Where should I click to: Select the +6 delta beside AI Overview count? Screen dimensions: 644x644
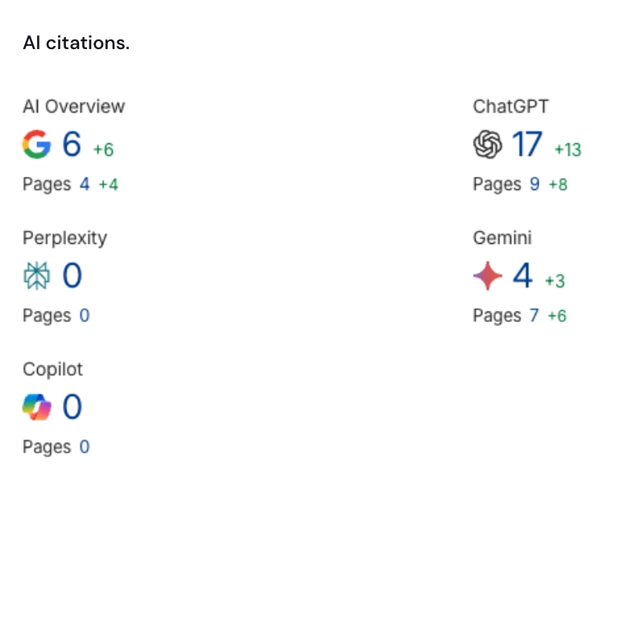[102, 150]
